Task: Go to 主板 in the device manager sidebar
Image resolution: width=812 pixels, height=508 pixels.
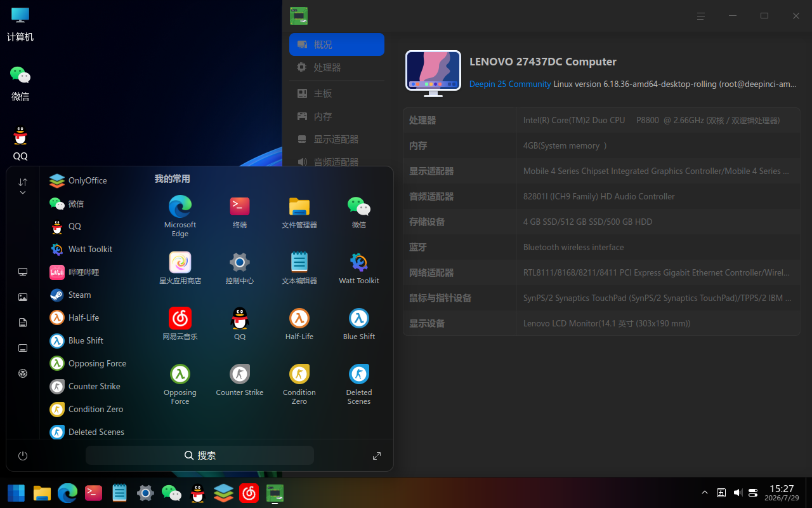Action: 337,93
